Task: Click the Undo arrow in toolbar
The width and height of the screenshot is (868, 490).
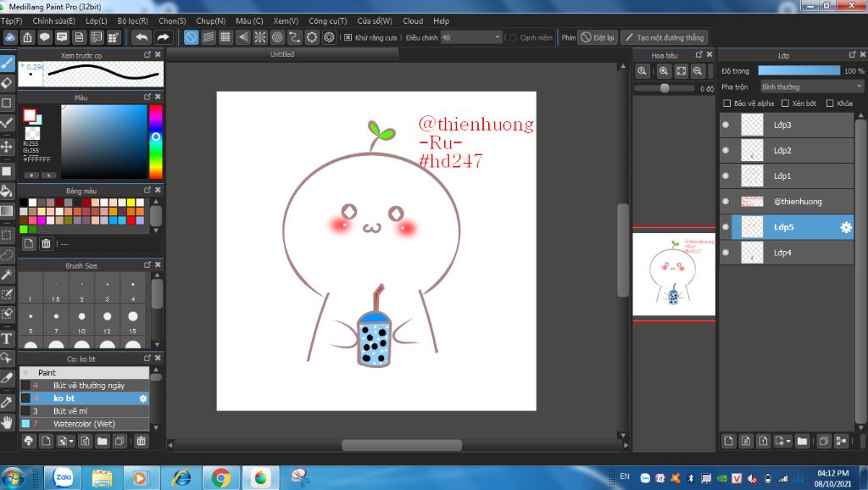Action: pyautogui.click(x=142, y=37)
